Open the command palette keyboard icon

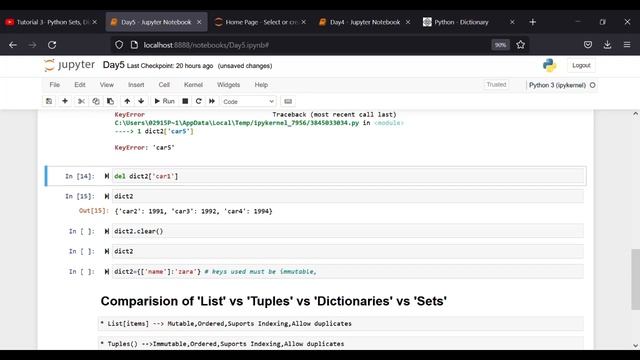tap(288, 101)
